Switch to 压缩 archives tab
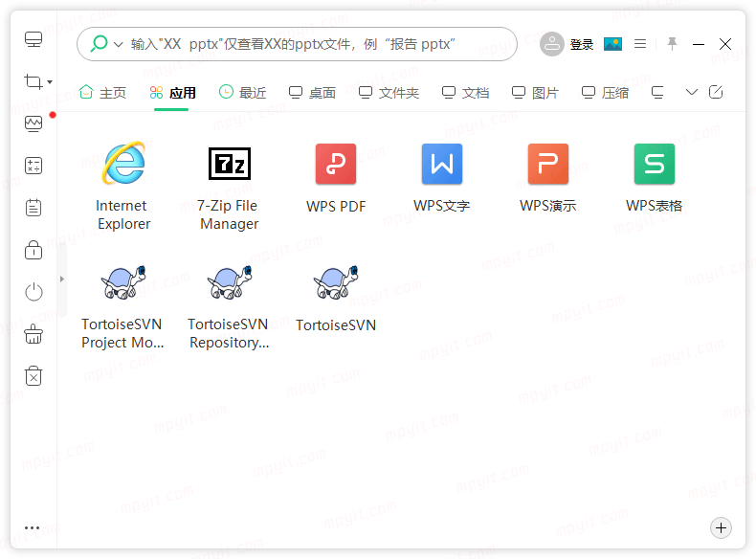The width and height of the screenshot is (756, 559). pos(605,92)
